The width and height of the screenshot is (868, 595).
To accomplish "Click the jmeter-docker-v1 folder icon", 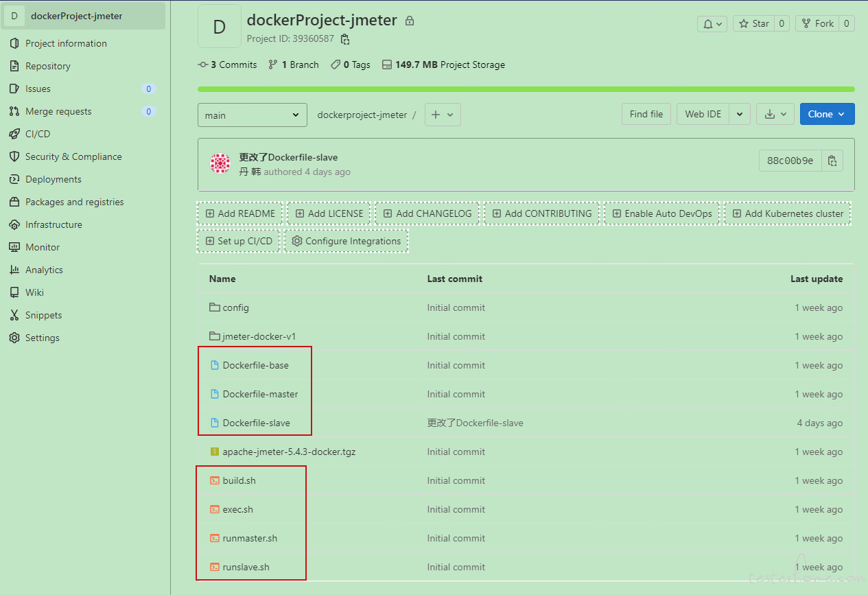I will 214,336.
